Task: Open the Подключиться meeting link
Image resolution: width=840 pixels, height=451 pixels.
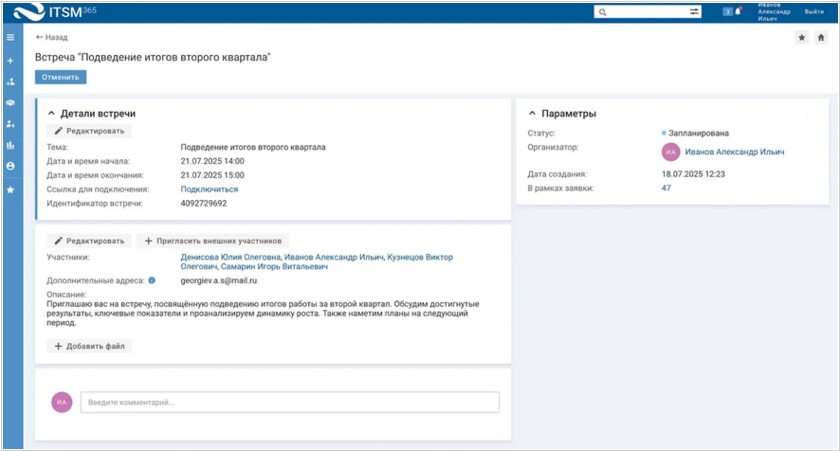Action: 209,189
